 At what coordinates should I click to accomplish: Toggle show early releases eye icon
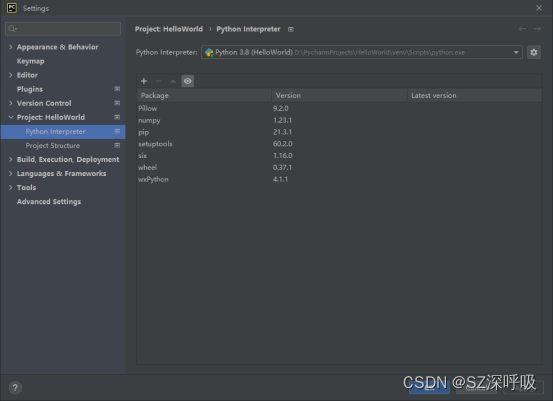[188, 81]
